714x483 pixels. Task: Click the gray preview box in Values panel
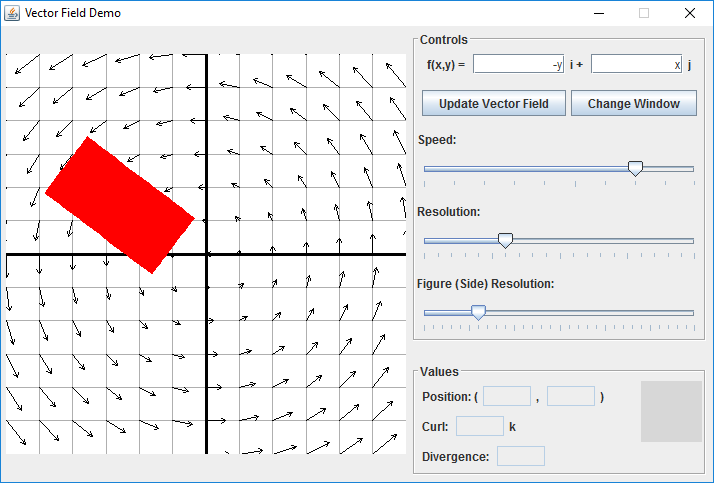click(x=671, y=412)
